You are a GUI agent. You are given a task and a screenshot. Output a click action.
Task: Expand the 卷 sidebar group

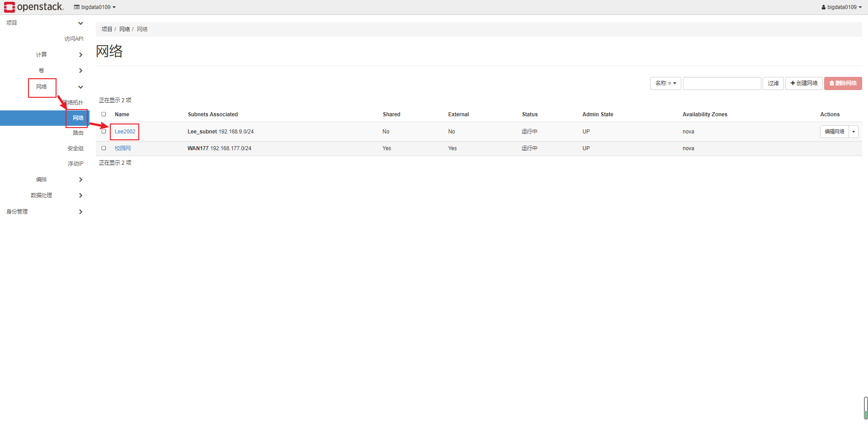[x=80, y=71]
